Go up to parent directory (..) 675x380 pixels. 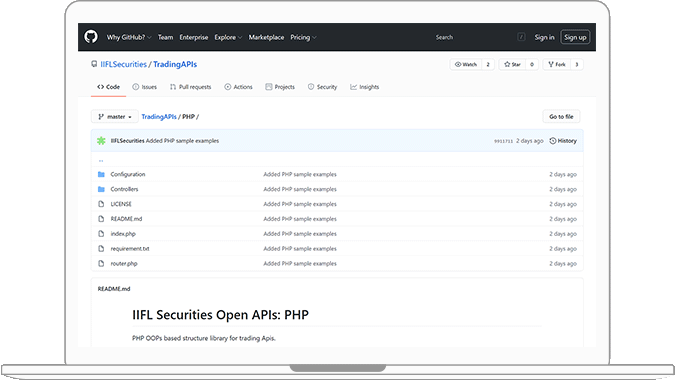coord(101,161)
